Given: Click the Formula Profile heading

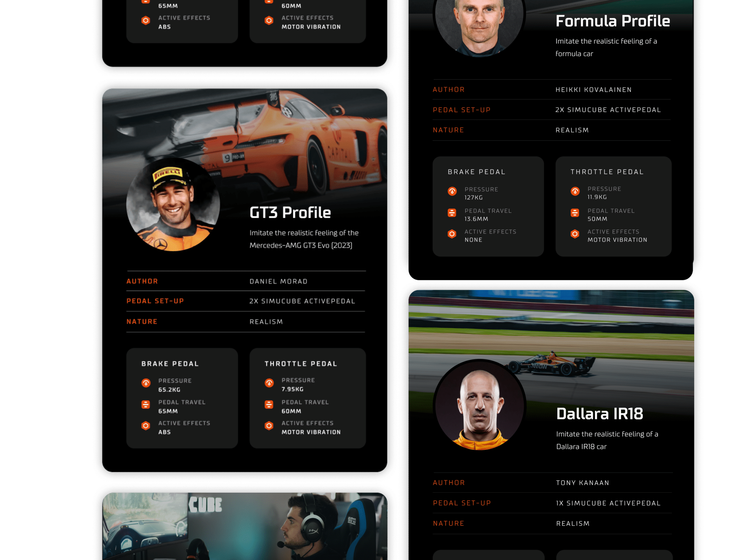Looking at the screenshot, I should pyautogui.click(x=612, y=21).
